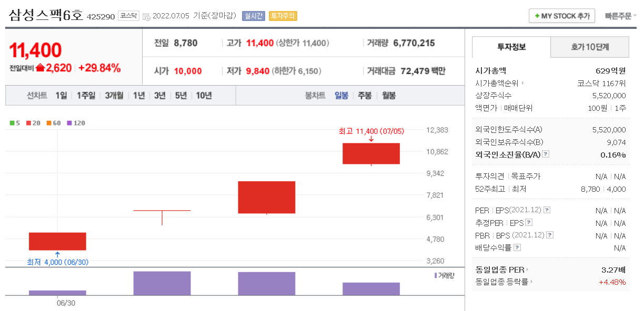Click the 상장주식수 5,520,000 value
Image resolution: width=644 pixels, height=311 pixels.
(609, 96)
